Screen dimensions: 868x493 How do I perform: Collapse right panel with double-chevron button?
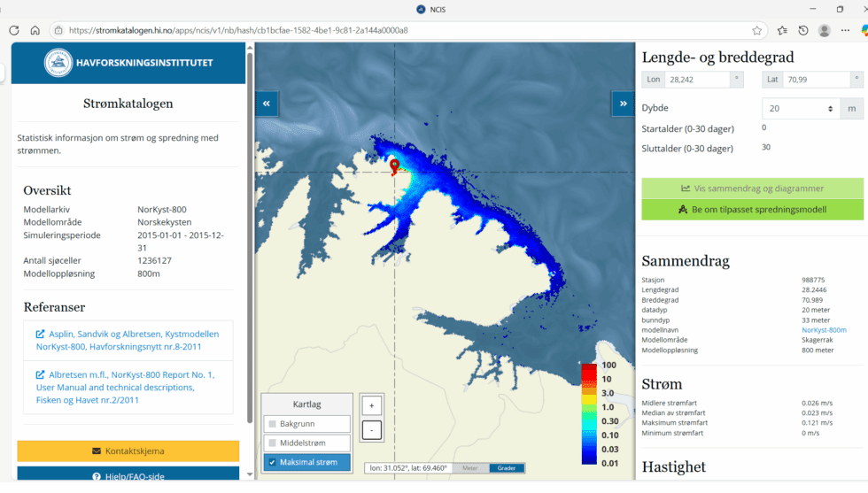pos(624,104)
